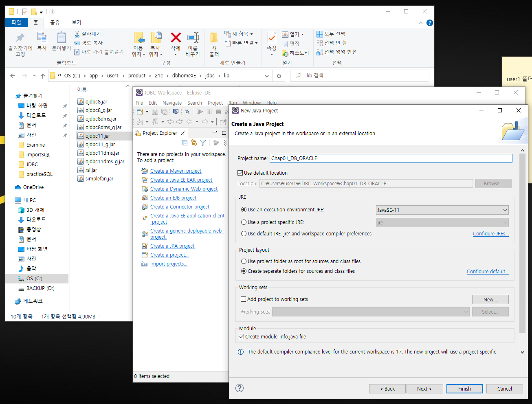Click the Copy (복사) icon in ribbon
532x404 pixels.
coord(42,38)
